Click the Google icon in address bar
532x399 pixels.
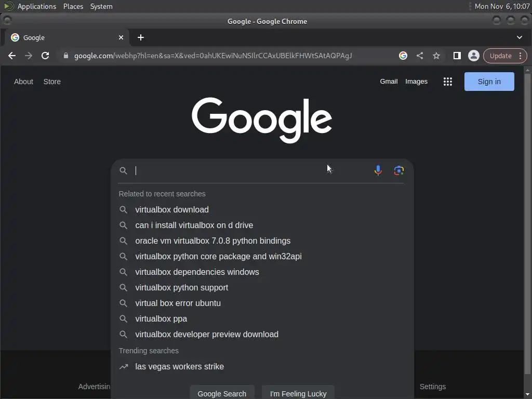click(403, 56)
